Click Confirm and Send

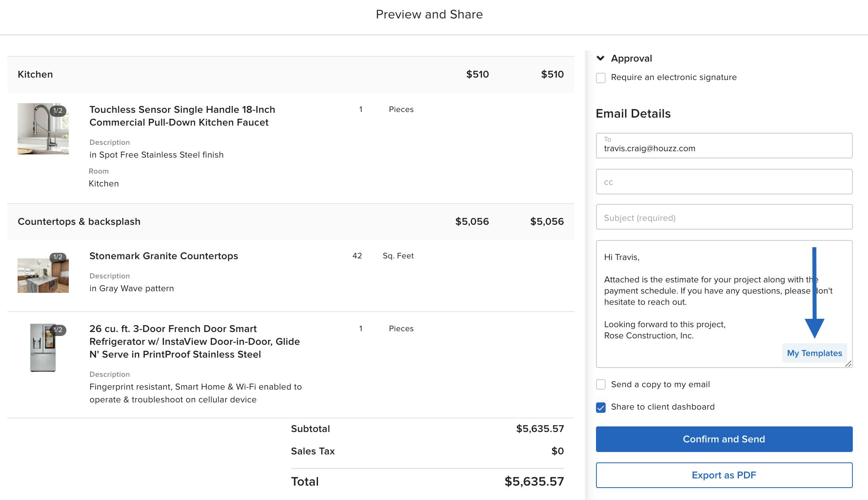(724, 439)
